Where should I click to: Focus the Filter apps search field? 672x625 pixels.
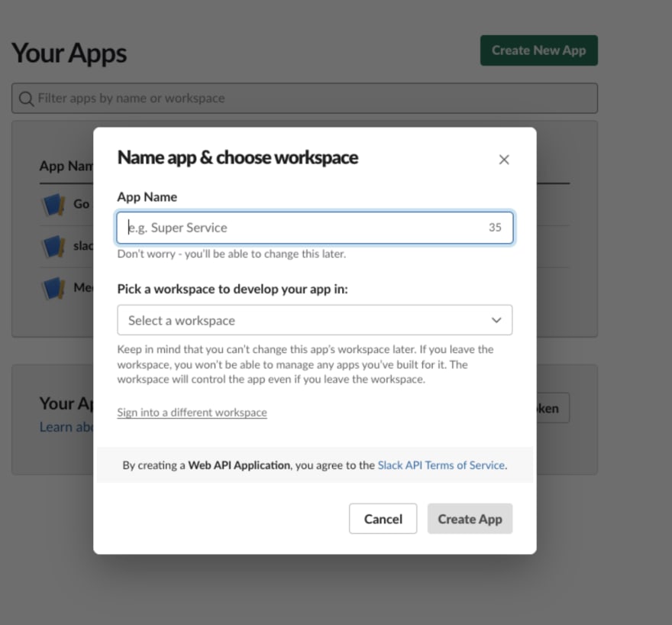tap(304, 98)
